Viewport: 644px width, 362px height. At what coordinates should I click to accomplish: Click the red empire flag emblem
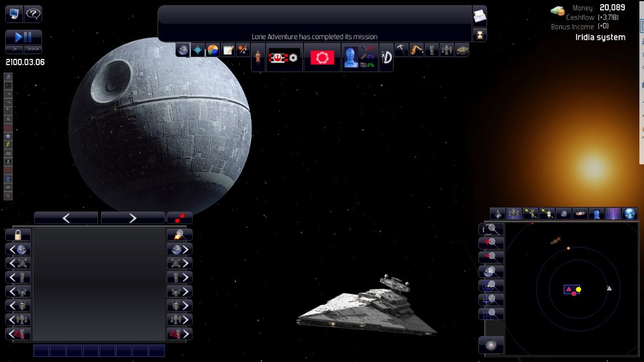coord(322,58)
